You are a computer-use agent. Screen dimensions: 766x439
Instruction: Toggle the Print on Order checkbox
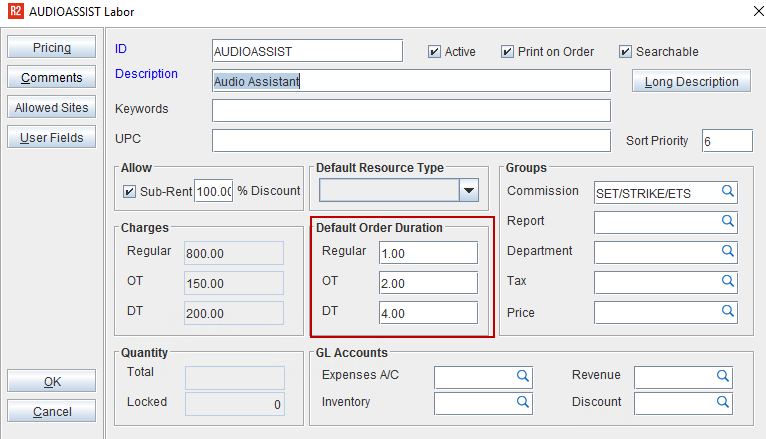(508, 52)
